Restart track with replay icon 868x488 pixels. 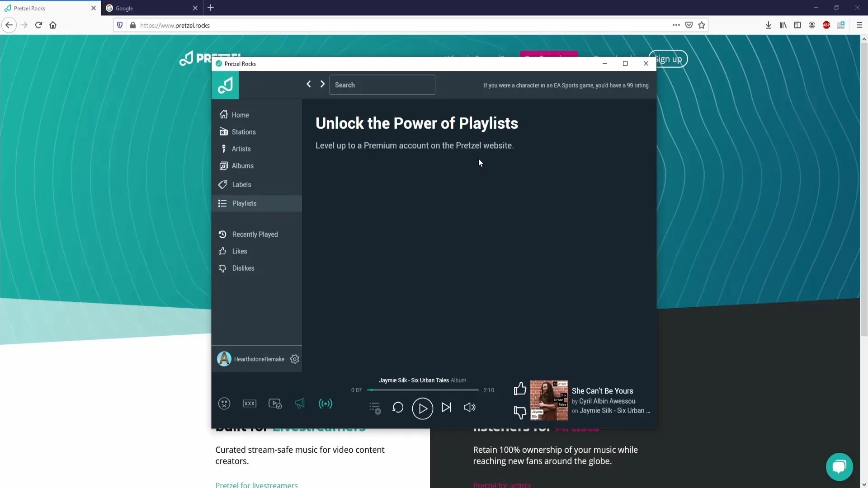coord(398,408)
